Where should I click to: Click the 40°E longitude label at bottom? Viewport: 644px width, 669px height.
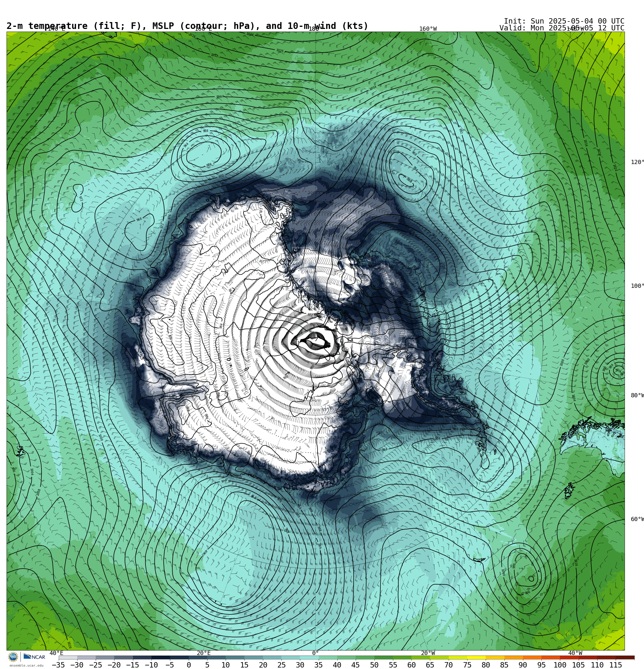click(57, 653)
